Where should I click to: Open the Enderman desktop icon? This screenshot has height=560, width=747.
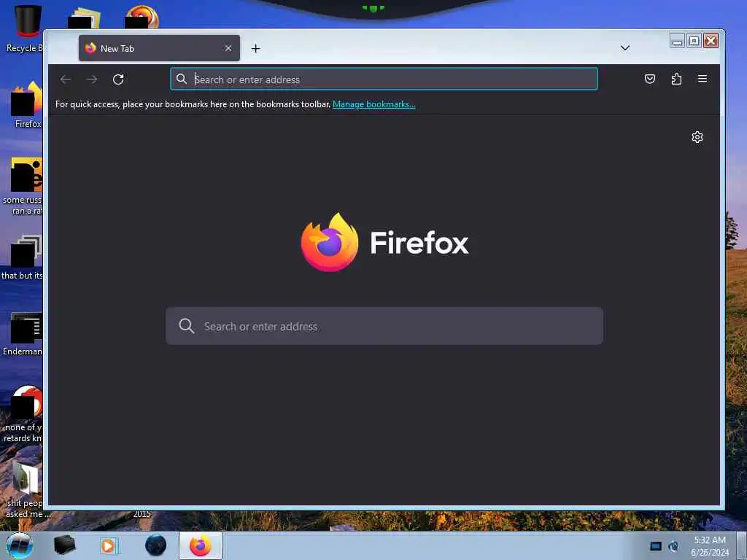tap(23, 333)
